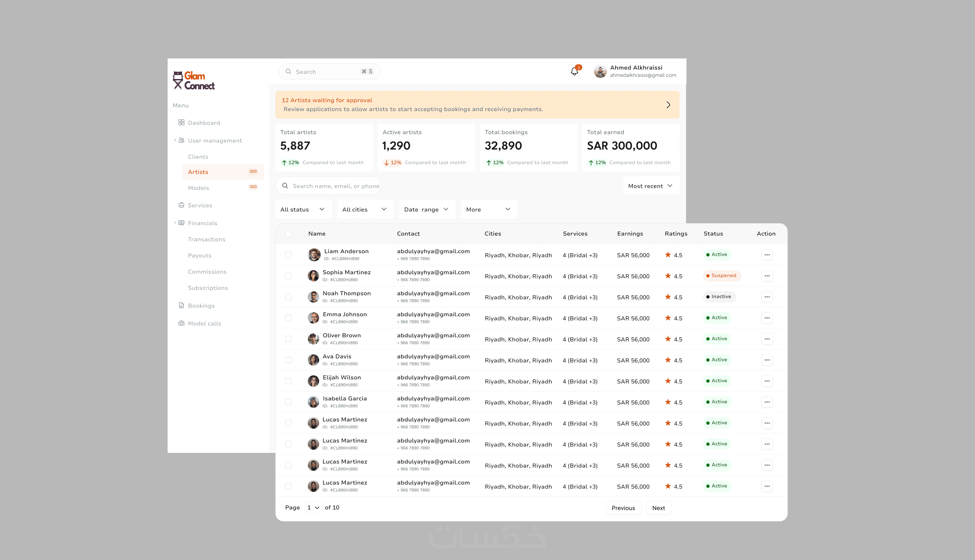This screenshot has height=560, width=975.
Task: Click the Previous page button
Action: tap(623, 508)
